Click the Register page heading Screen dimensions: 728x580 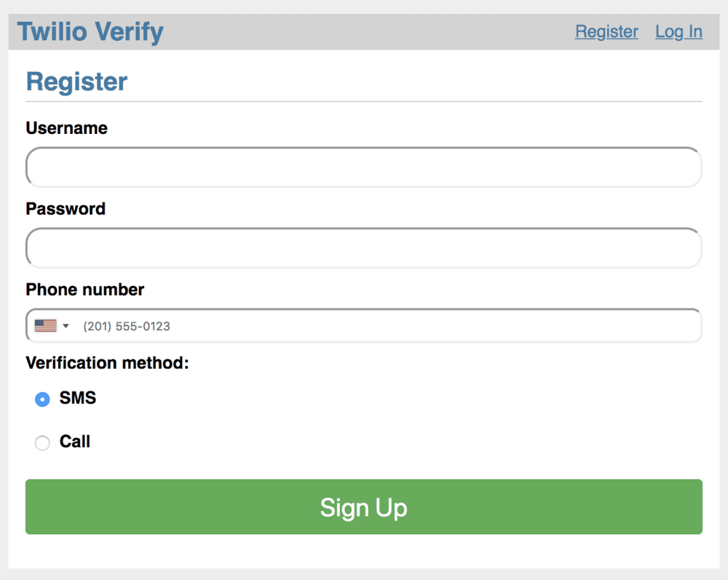tap(76, 82)
